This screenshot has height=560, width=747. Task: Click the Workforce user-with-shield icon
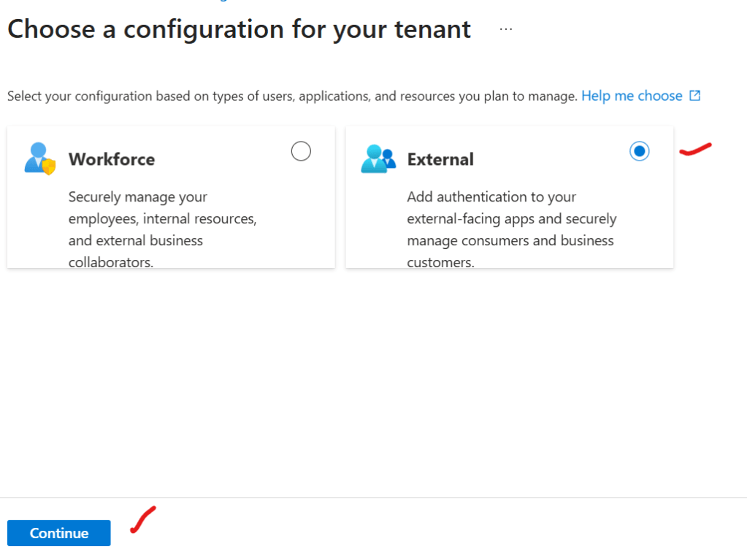39,159
